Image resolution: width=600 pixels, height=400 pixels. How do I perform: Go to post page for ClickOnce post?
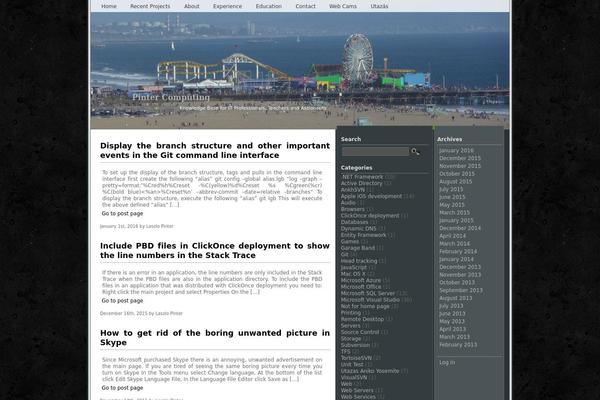tap(122, 301)
